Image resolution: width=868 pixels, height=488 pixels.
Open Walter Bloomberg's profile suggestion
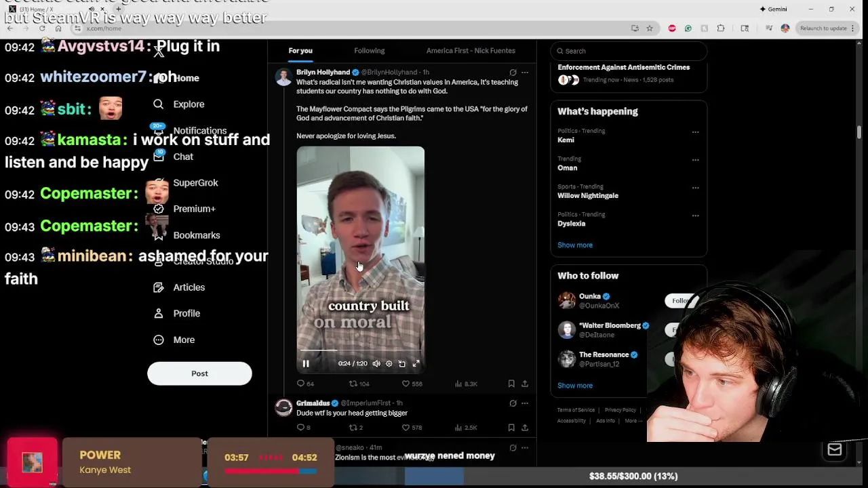tap(604, 330)
